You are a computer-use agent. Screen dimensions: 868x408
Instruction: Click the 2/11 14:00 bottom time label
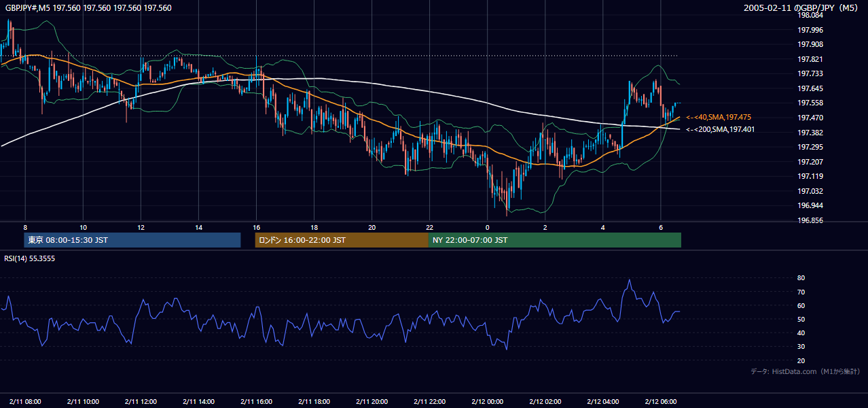tap(198, 402)
